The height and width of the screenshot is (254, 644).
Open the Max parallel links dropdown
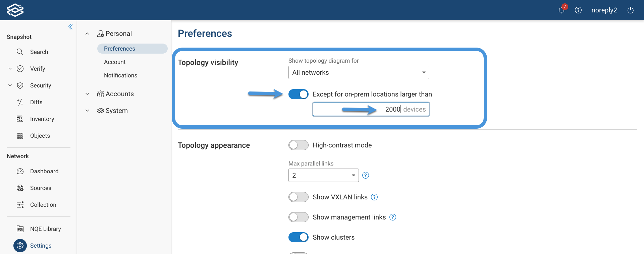323,175
